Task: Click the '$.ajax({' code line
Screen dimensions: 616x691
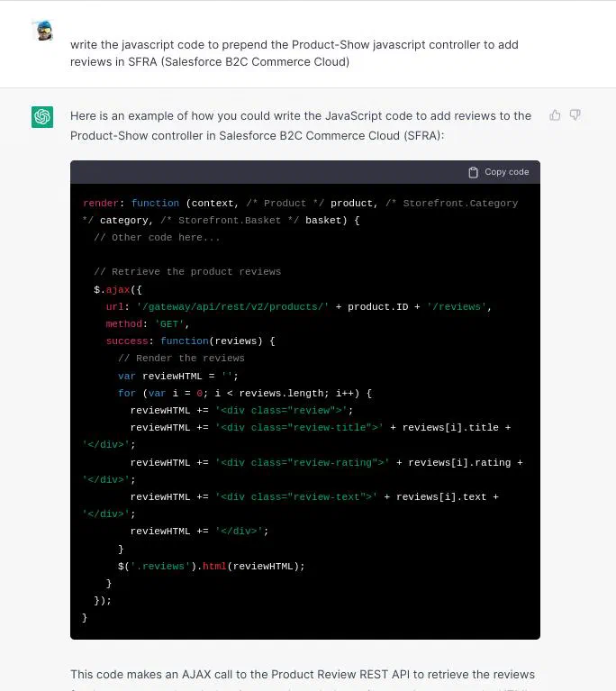Action: pyautogui.click(x=118, y=289)
